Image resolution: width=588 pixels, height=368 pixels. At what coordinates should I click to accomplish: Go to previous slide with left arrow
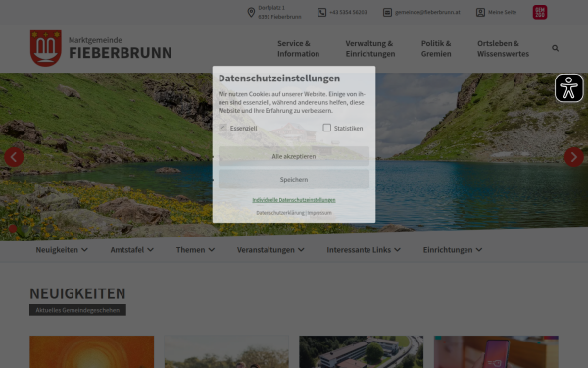[14, 157]
